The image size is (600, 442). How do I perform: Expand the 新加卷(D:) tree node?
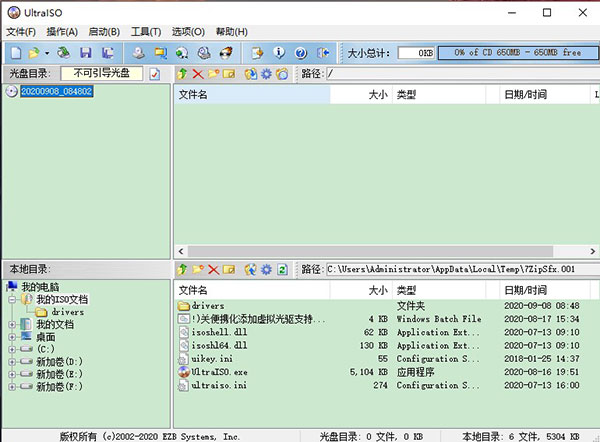(x=12, y=360)
